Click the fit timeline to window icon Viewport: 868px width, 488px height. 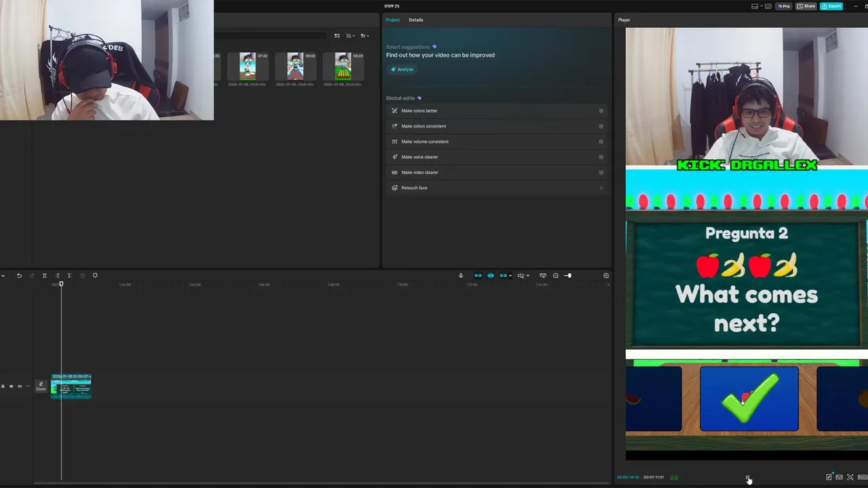542,275
